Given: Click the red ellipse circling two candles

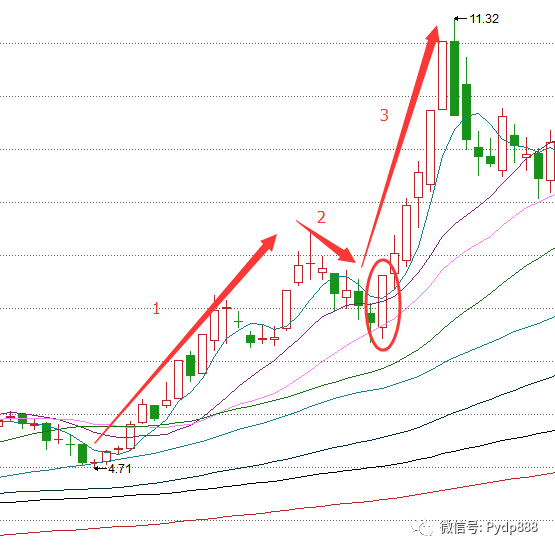Looking at the screenshot, I should (x=383, y=305).
